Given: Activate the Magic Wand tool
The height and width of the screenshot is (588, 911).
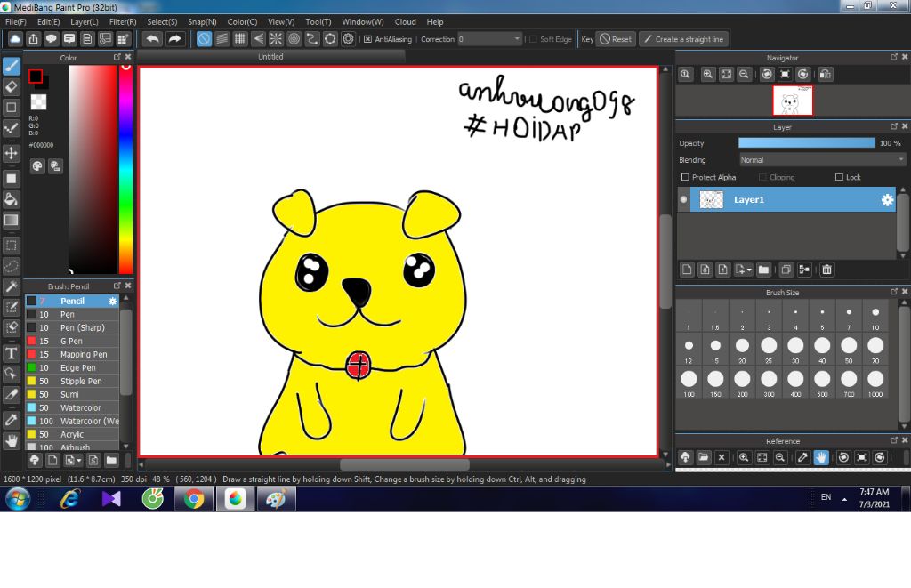Looking at the screenshot, I should (x=11, y=286).
